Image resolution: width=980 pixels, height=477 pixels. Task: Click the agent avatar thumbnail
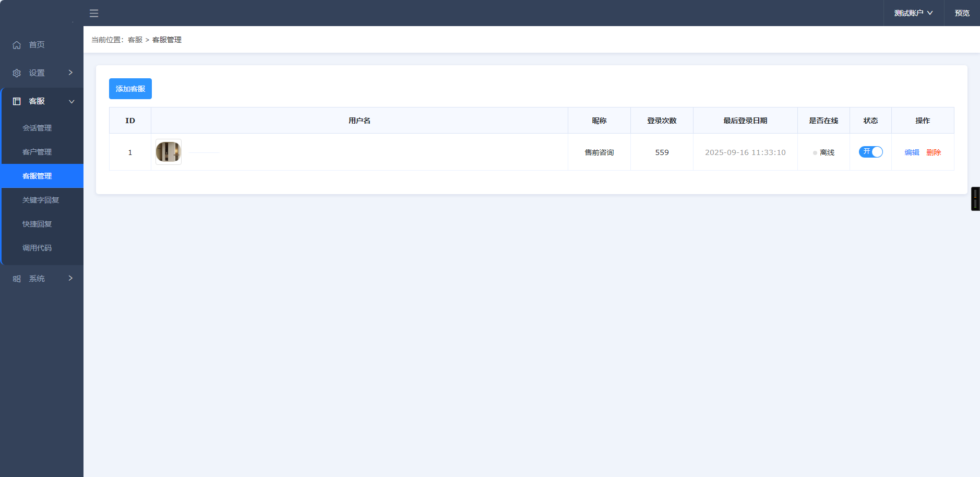[x=169, y=152]
